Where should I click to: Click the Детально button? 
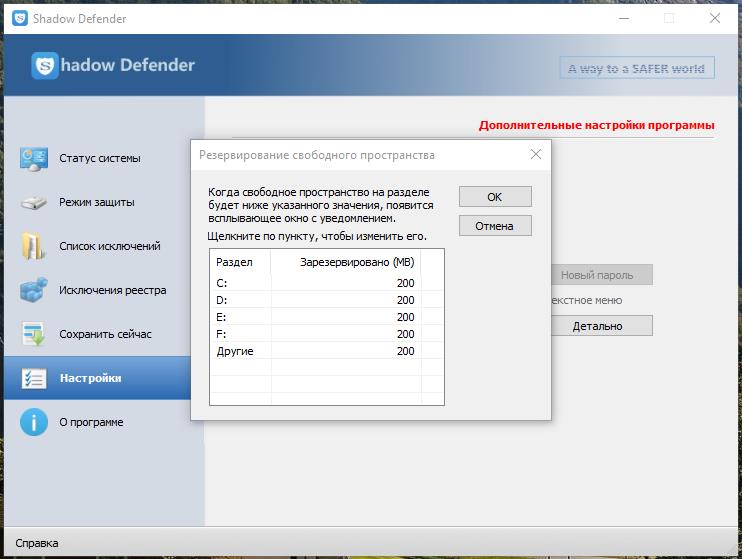point(597,326)
